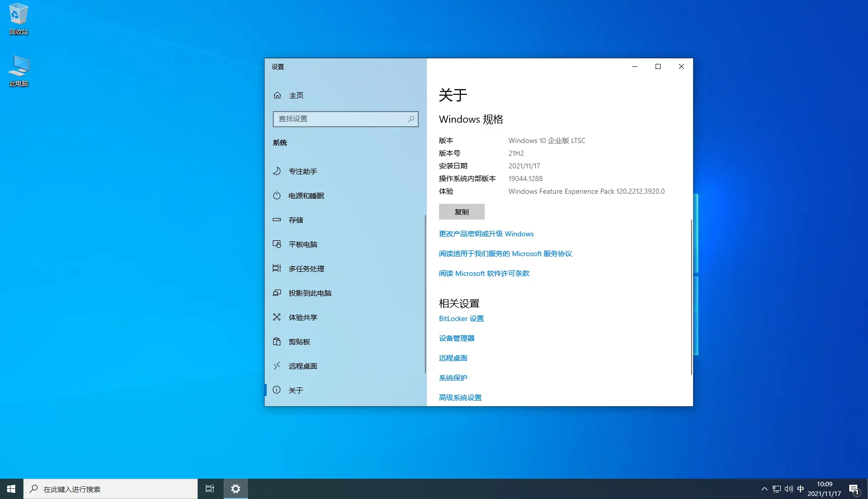Open BitLocker 设置 link

click(x=461, y=318)
